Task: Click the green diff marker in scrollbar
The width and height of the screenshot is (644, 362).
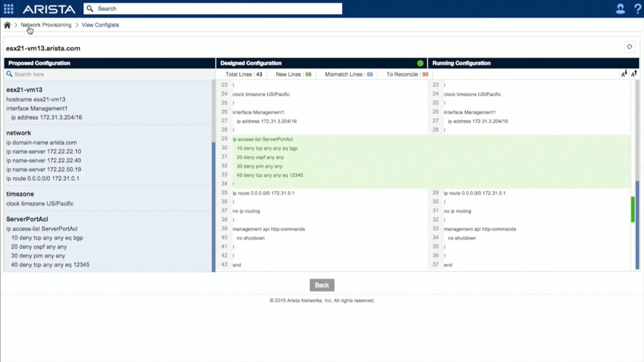Action: pos(633,209)
